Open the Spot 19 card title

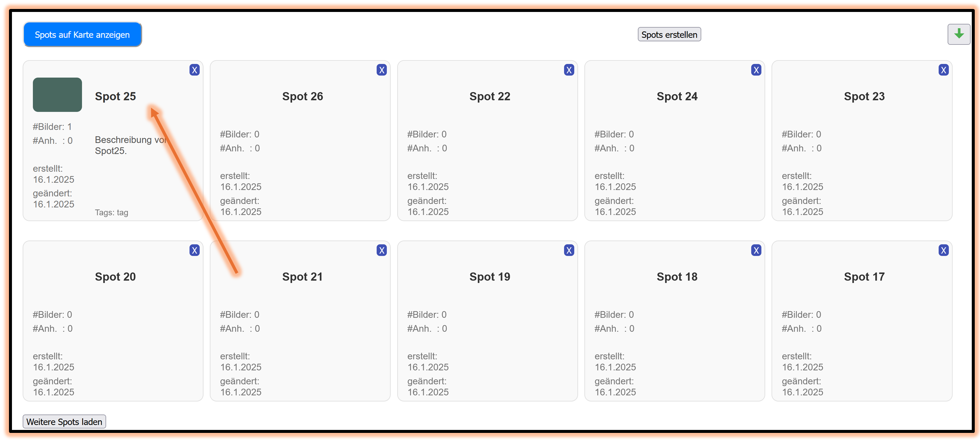coord(489,276)
